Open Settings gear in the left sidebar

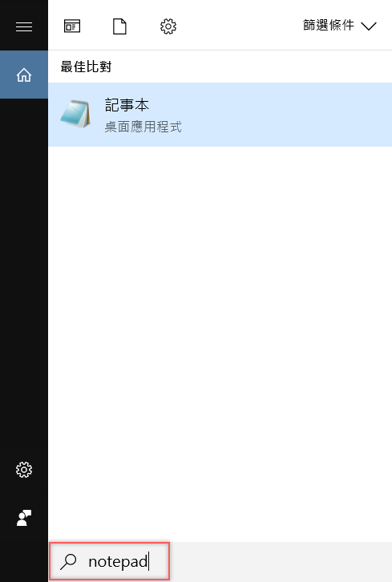coord(24,470)
